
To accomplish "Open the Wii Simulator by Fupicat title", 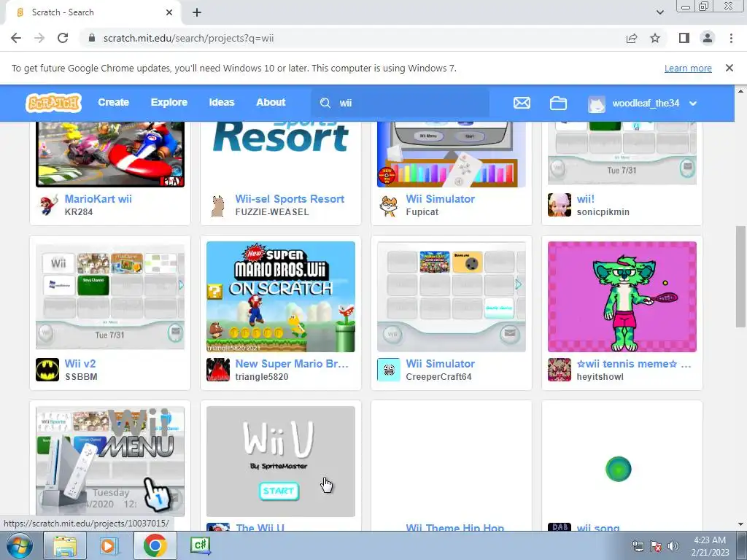I will (440, 198).
